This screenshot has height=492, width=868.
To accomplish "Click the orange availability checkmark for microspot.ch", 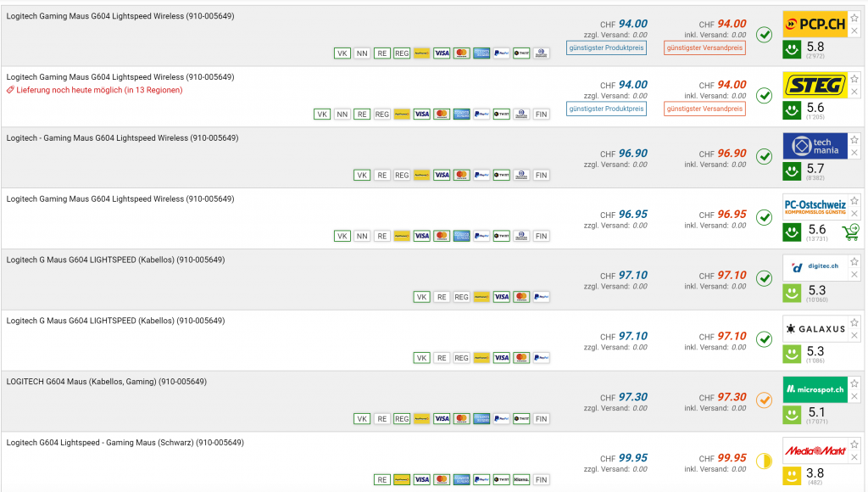I will 764,400.
